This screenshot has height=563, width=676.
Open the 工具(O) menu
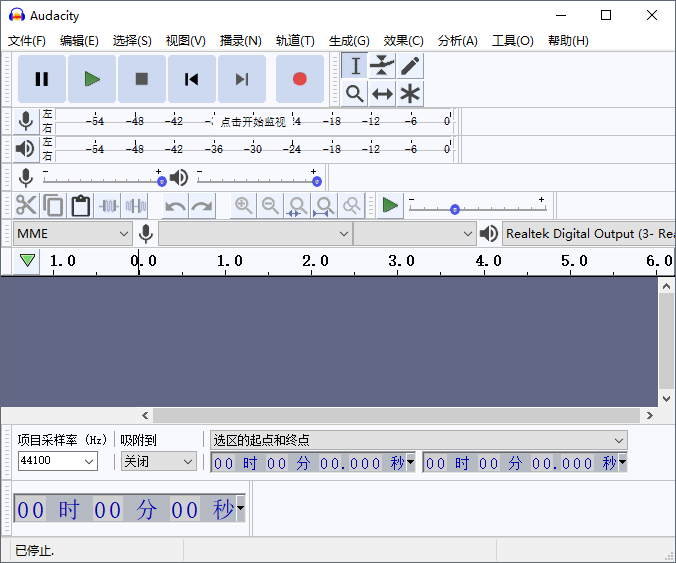tap(513, 41)
